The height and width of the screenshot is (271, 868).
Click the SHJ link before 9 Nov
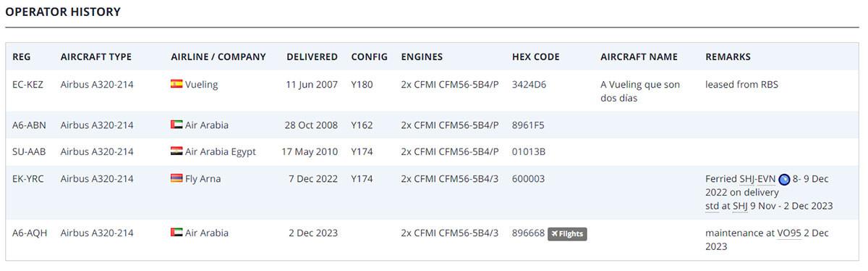tap(740, 206)
